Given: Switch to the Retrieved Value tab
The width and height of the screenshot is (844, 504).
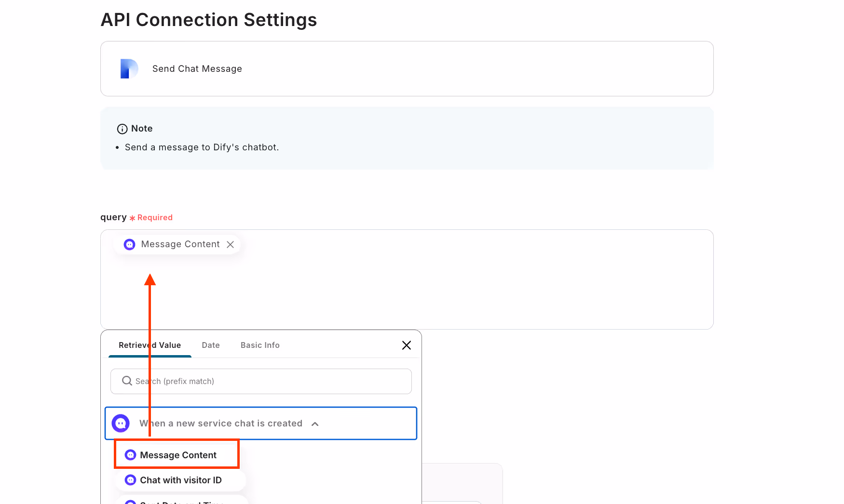Looking at the screenshot, I should [x=150, y=345].
